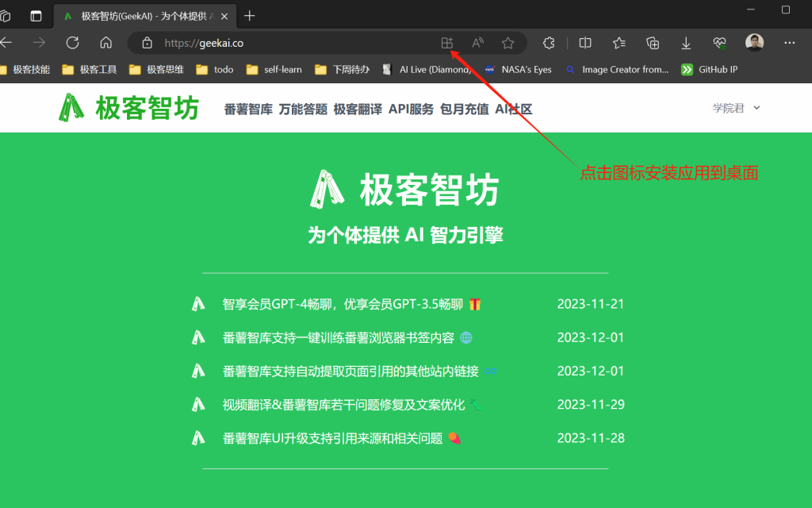Toggle split screen view
The height and width of the screenshot is (508, 812).
point(585,43)
